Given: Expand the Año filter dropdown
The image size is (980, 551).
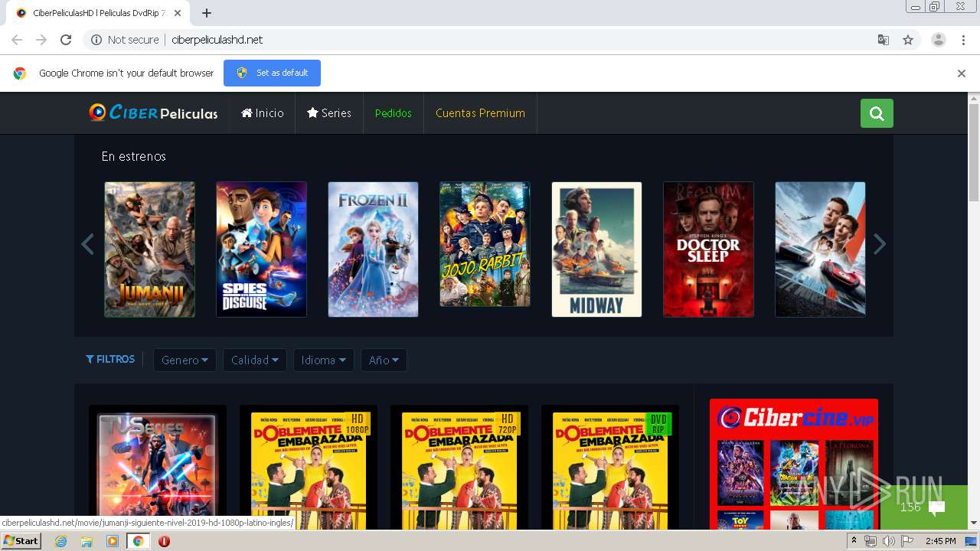Looking at the screenshot, I should click(x=384, y=360).
